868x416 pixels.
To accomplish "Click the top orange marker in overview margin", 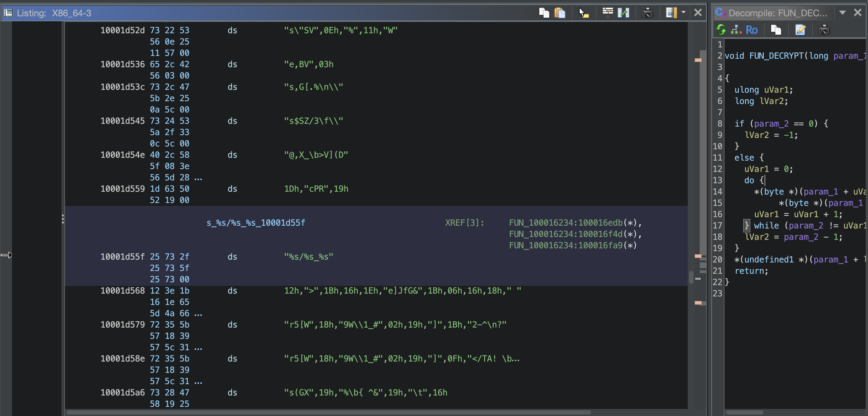I will (698, 60).
